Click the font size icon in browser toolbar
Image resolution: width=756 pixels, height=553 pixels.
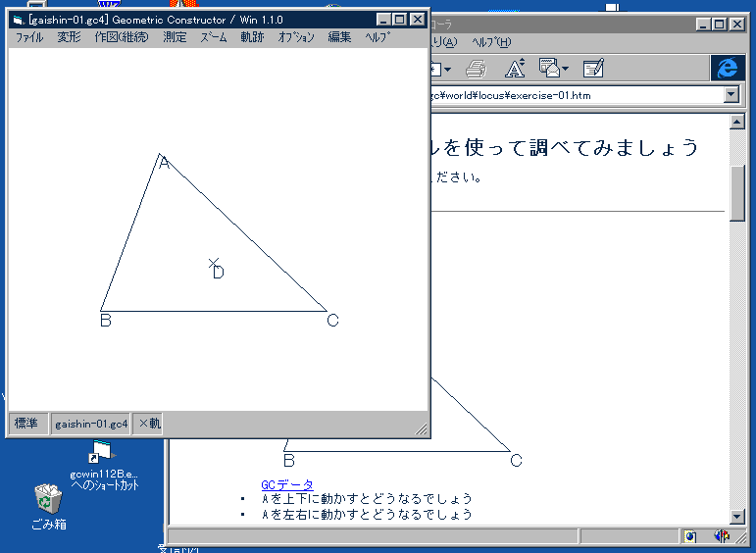515,69
